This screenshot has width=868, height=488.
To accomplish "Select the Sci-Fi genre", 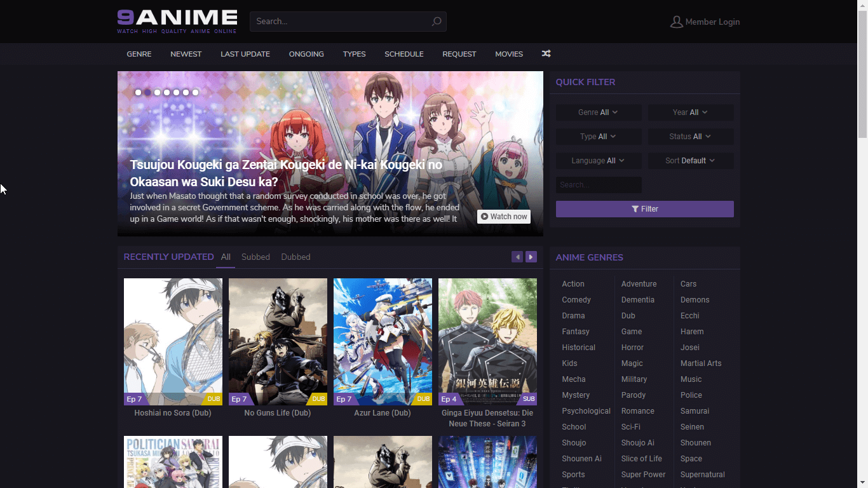I will pyautogui.click(x=631, y=427).
